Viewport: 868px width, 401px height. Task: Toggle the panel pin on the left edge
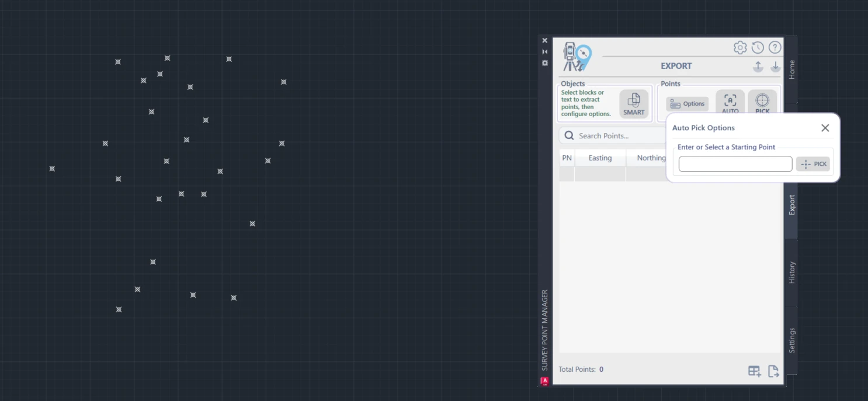[544, 62]
